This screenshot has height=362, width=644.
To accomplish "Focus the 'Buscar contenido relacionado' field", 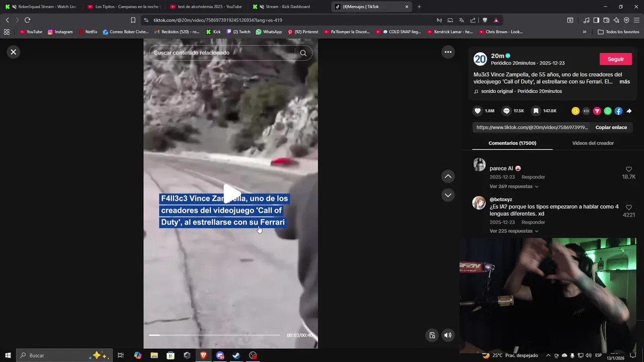I will 221,53.
